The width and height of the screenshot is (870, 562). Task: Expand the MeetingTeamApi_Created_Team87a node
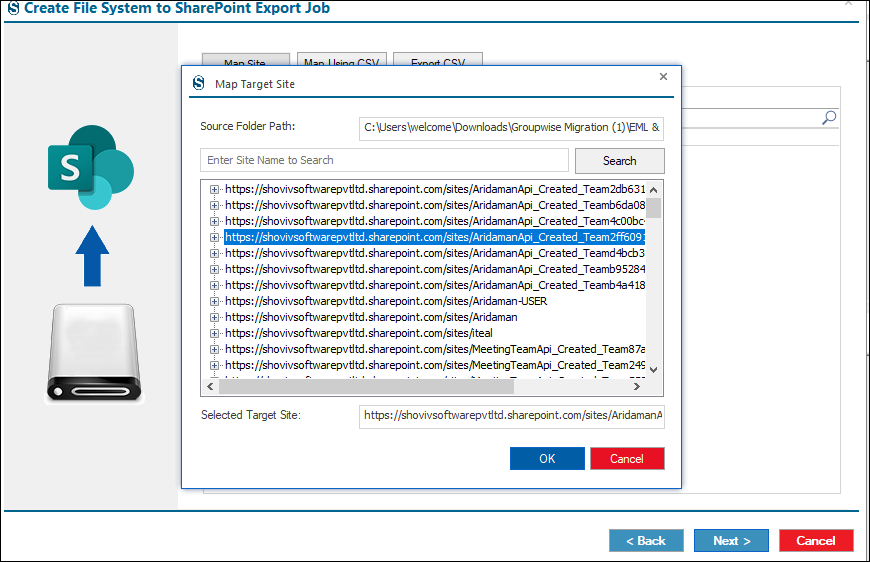coord(214,350)
